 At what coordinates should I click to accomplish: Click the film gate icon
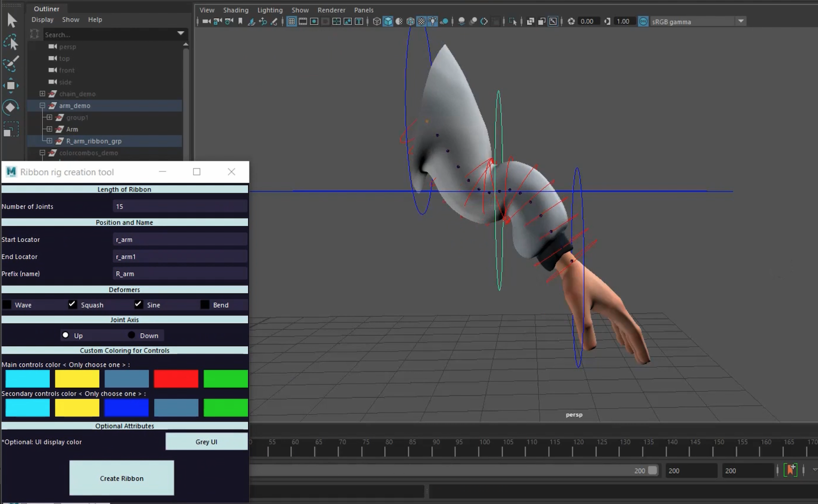tap(303, 21)
